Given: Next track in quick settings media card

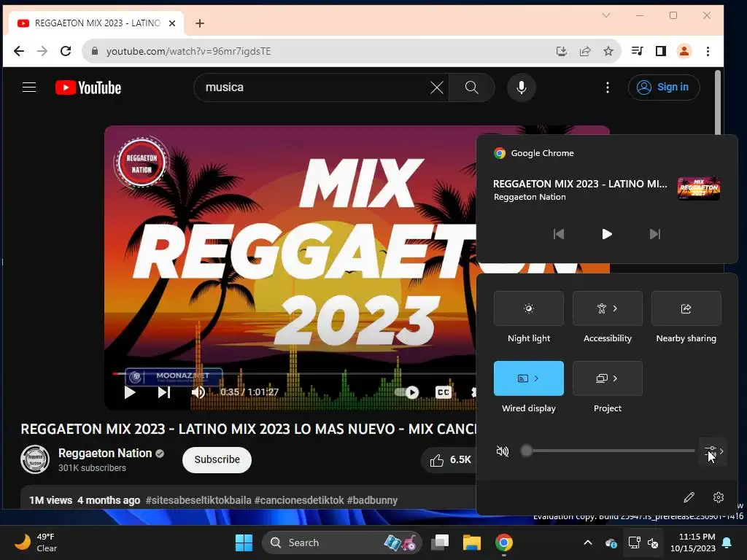Looking at the screenshot, I should pos(654,234).
